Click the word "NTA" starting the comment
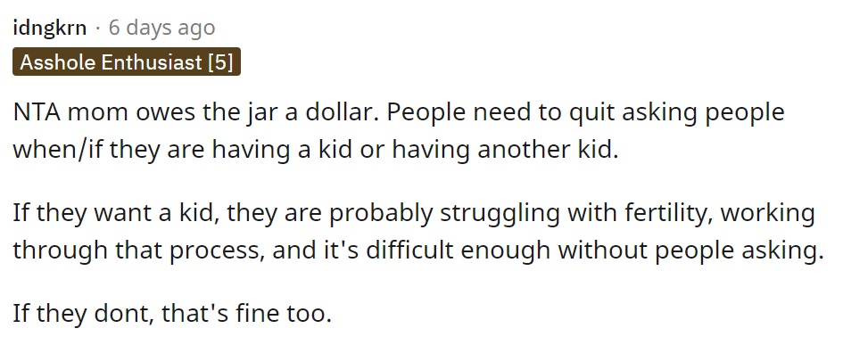Screen dimensions: 868x345 click(36, 113)
